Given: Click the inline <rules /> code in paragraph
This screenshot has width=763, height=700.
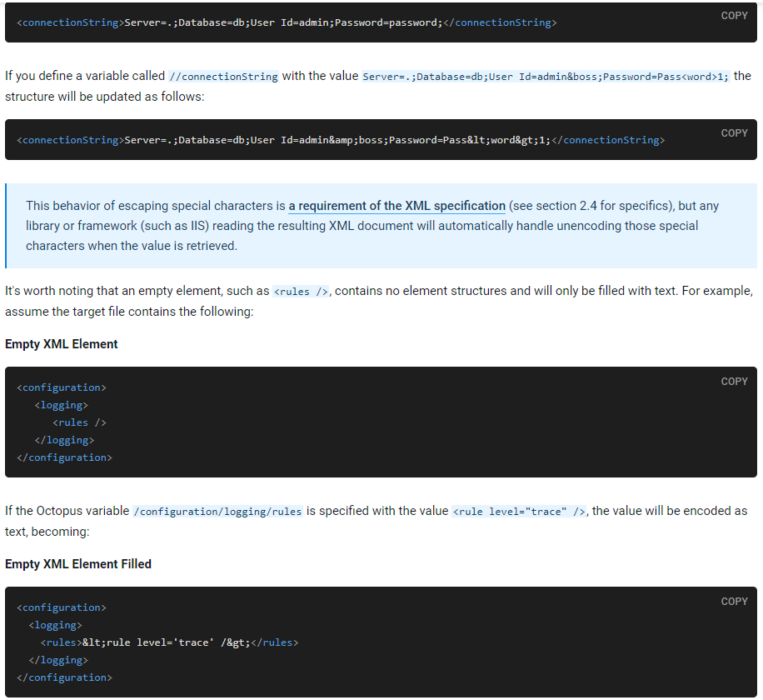Looking at the screenshot, I should [301, 292].
